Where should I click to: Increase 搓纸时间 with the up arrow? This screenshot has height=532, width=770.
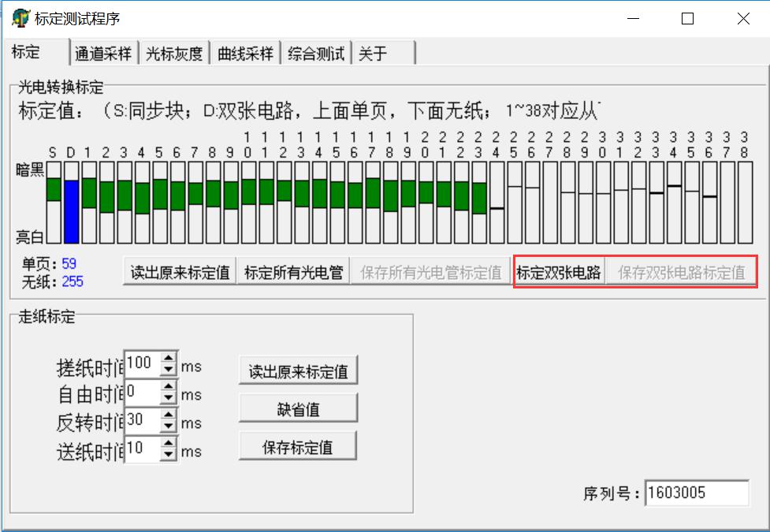pos(169,358)
